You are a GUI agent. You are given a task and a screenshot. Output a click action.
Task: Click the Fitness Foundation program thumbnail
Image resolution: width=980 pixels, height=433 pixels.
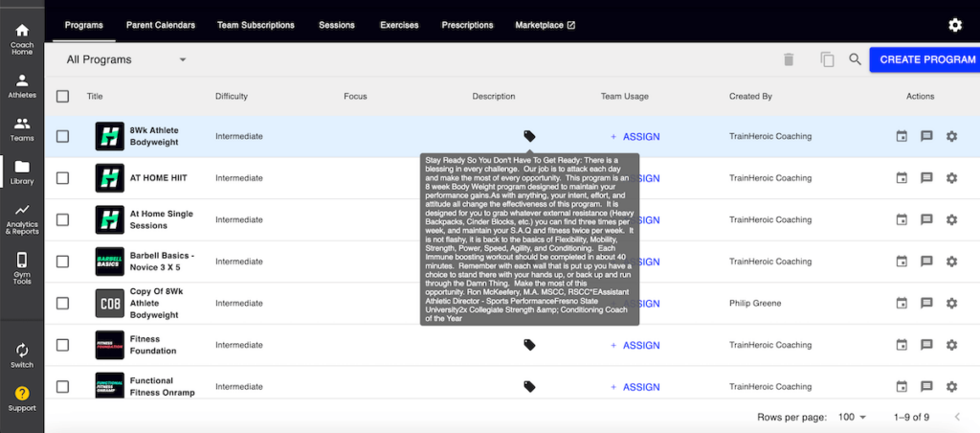click(x=110, y=345)
